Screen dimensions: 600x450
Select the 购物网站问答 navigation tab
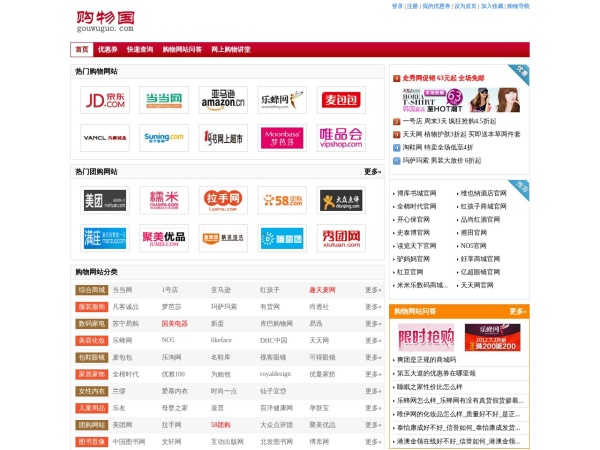tap(182, 49)
